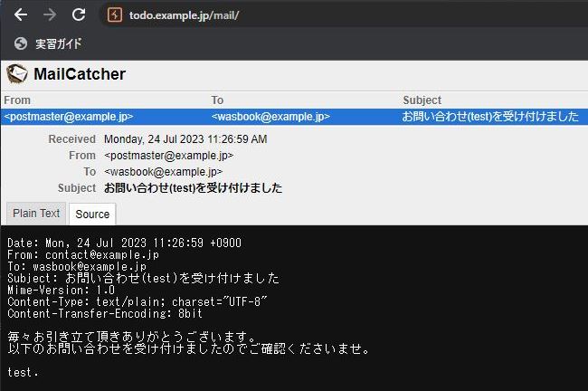Click the MailCatcher title text
Image resolution: width=588 pixels, height=391 pixels.
click(80, 74)
